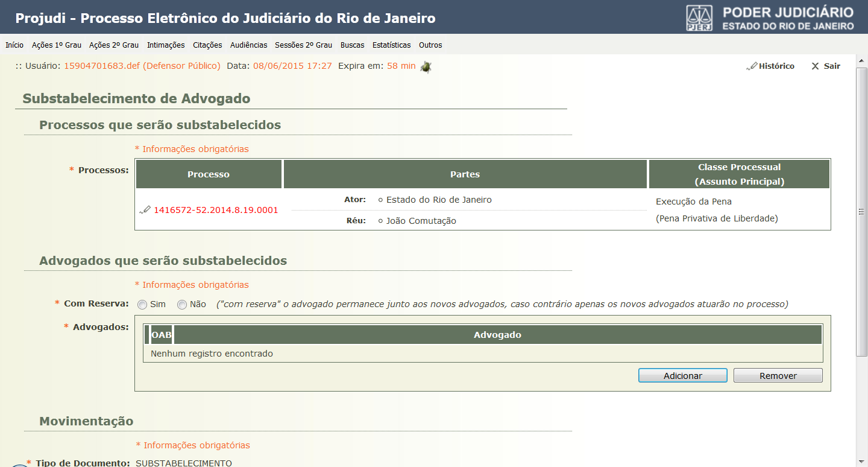Click Pena Privativa de Liberdade text
This screenshot has width=868, height=467.
coord(717,218)
